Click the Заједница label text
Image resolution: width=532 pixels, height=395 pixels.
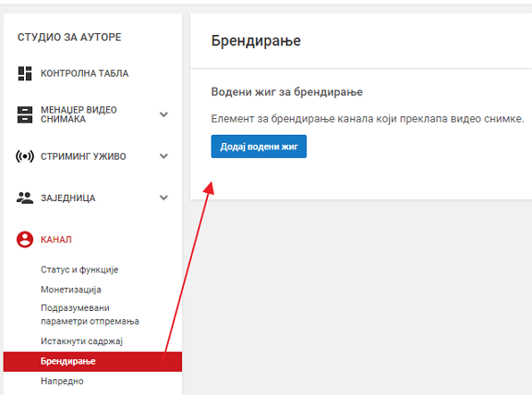[x=67, y=198]
